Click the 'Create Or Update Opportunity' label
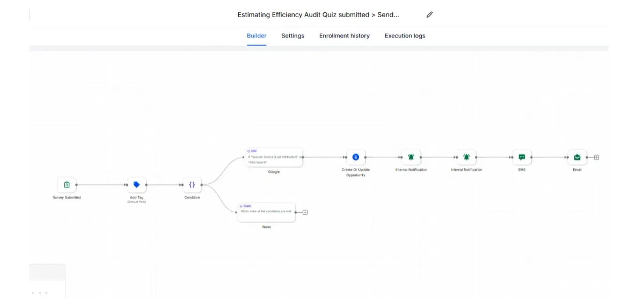 pyautogui.click(x=356, y=173)
